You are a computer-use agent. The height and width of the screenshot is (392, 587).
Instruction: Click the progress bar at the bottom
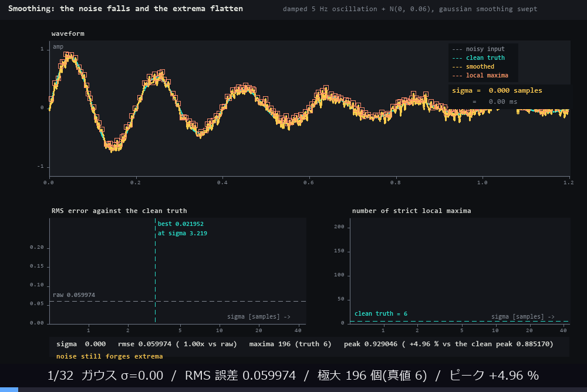293,390
